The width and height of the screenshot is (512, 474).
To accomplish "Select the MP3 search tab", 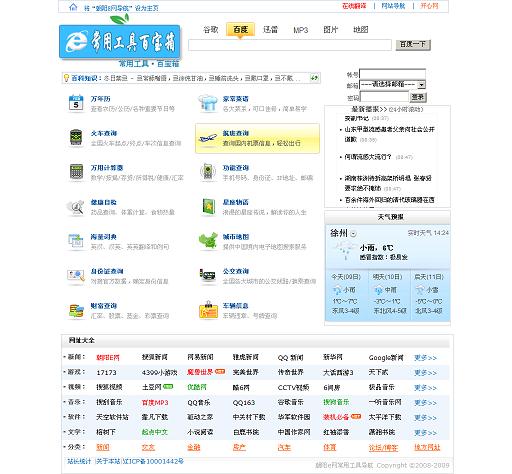I will [301, 30].
